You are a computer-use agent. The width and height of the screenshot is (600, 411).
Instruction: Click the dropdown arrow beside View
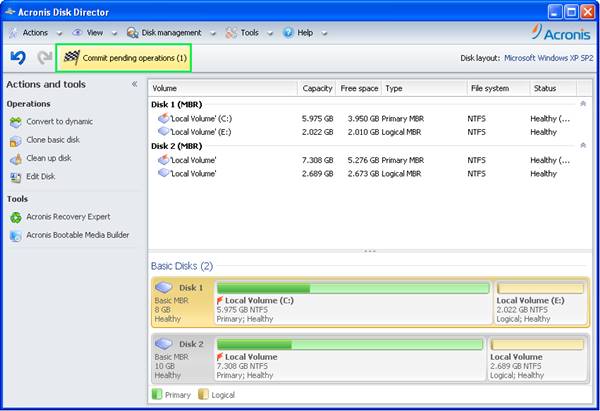tap(114, 34)
